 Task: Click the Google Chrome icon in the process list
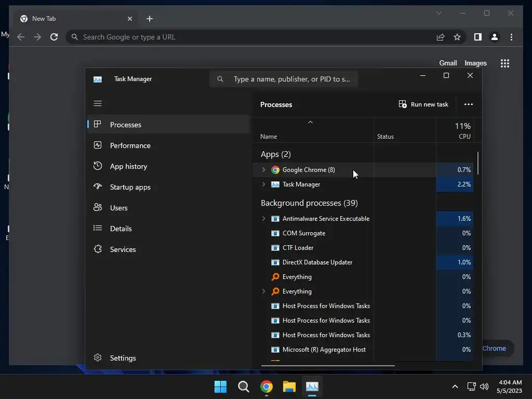pyautogui.click(x=275, y=170)
